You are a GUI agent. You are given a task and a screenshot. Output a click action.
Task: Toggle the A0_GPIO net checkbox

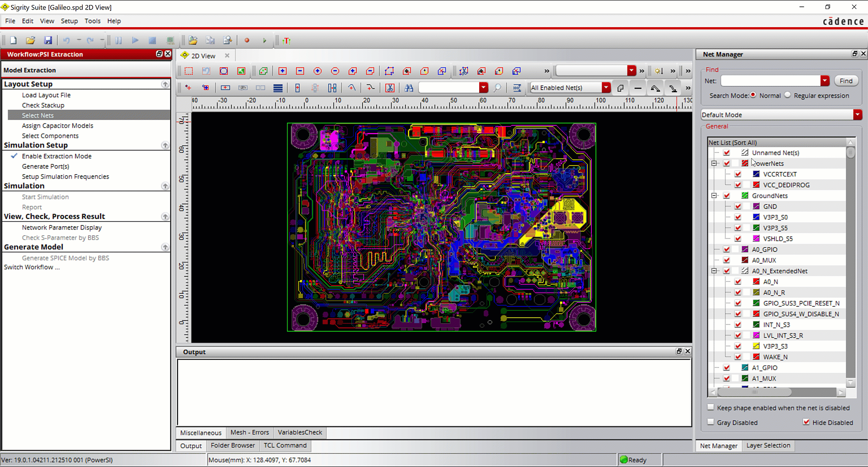point(726,249)
